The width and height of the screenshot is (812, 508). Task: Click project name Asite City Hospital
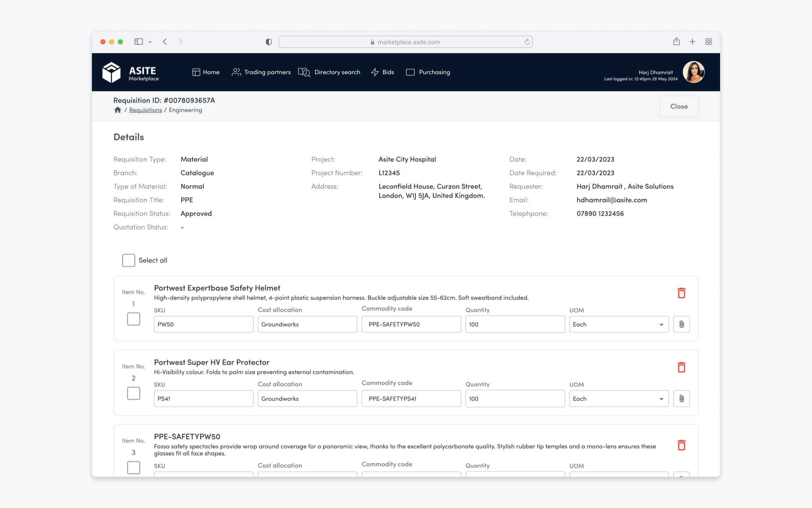(x=407, y=159)
